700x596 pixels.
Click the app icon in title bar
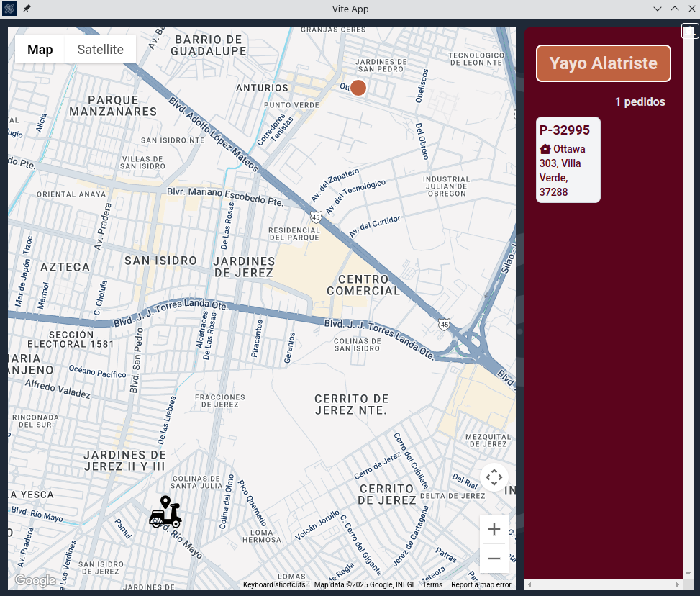pos(10,9)
